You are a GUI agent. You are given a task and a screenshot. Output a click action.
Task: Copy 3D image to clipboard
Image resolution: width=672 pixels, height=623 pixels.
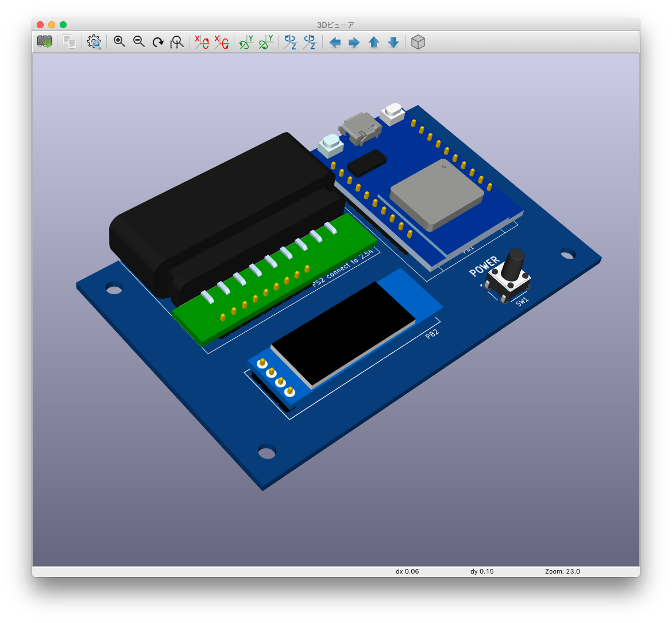(x=69, y=41)
